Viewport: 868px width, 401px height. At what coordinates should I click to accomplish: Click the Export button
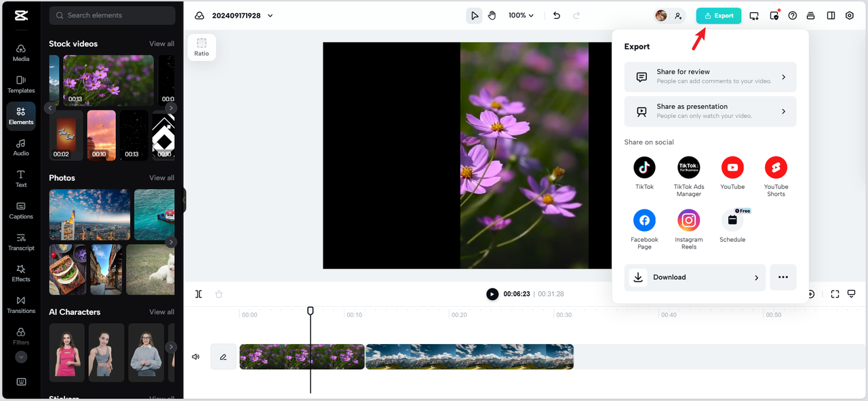pos(719,16)
